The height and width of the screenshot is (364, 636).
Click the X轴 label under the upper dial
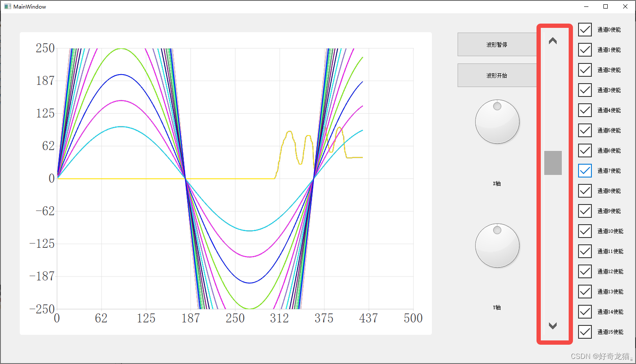(497, 184)
